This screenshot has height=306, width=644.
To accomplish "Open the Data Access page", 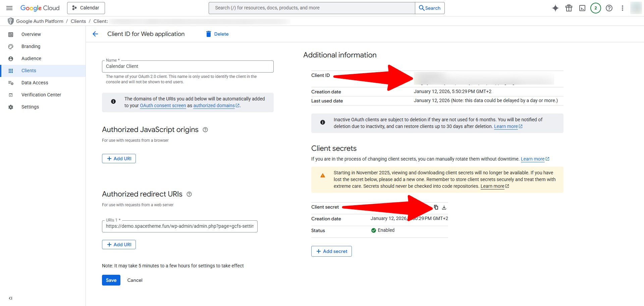I will (x=35, y=83).
